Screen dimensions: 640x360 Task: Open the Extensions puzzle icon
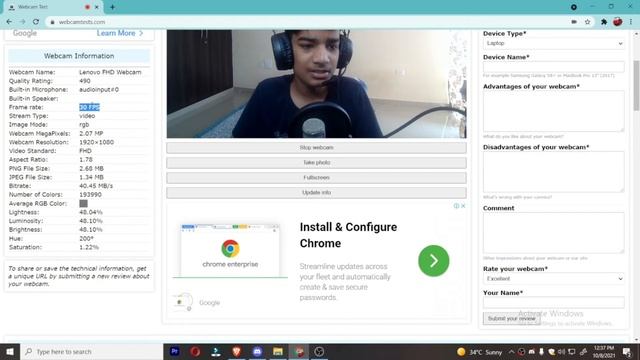pyautogui.click(x=604, y=22)
